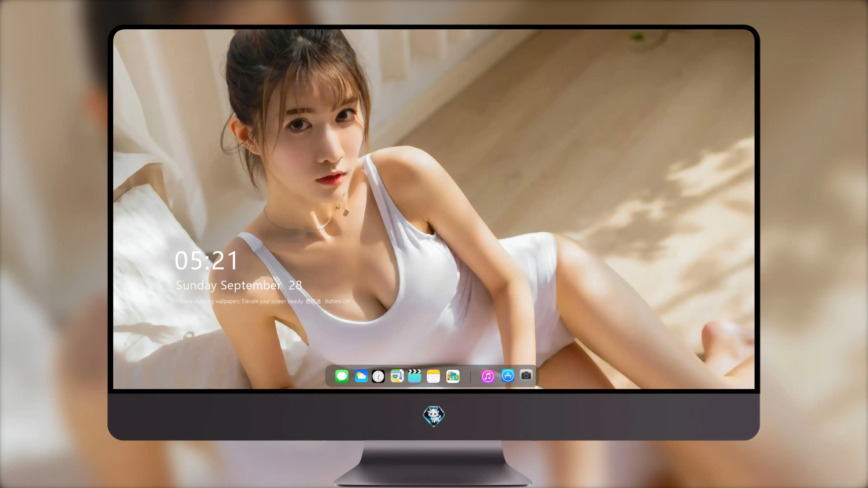The height and width of the screenshot is (488, 868).
Task: Click the dragon mascot logo on monitor chin
Action: coord(434,416)
